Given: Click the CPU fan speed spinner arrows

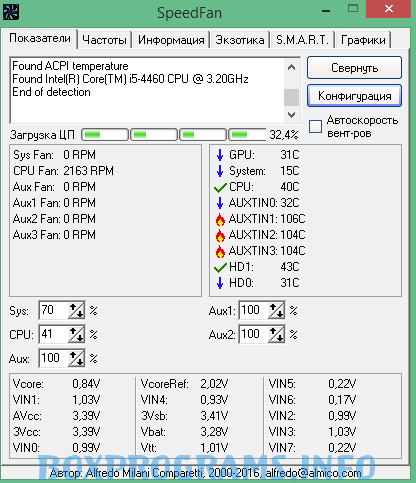Looking at the screenshot, I should (76, 334).
